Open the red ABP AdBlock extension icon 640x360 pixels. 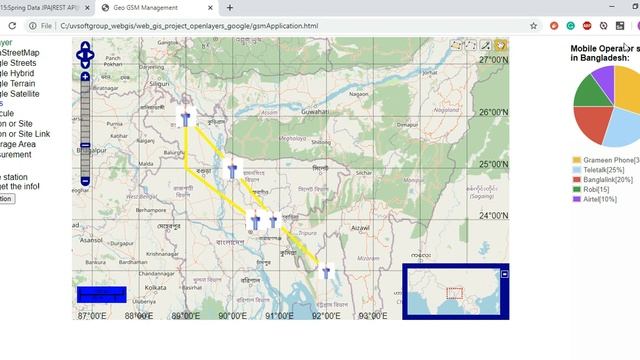[x=587, y=26]
